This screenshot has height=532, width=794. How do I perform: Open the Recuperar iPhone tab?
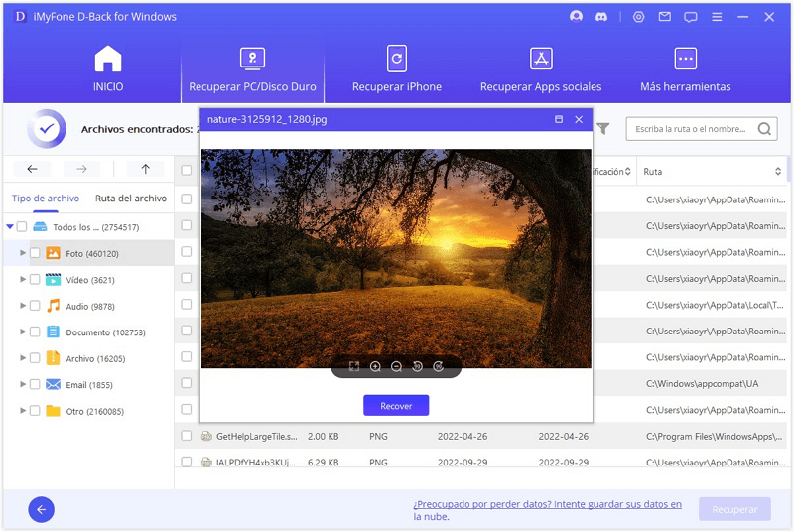click(397, 69)
